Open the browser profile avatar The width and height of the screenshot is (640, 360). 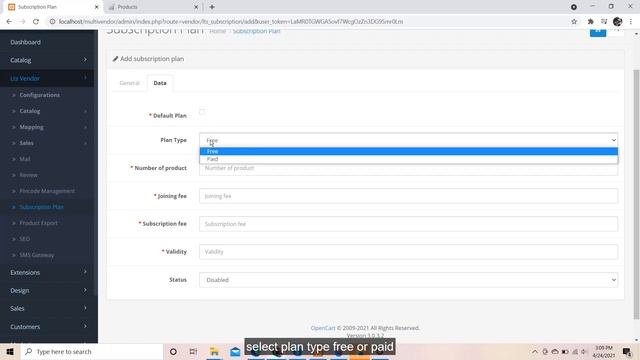(x=618, y=22)
